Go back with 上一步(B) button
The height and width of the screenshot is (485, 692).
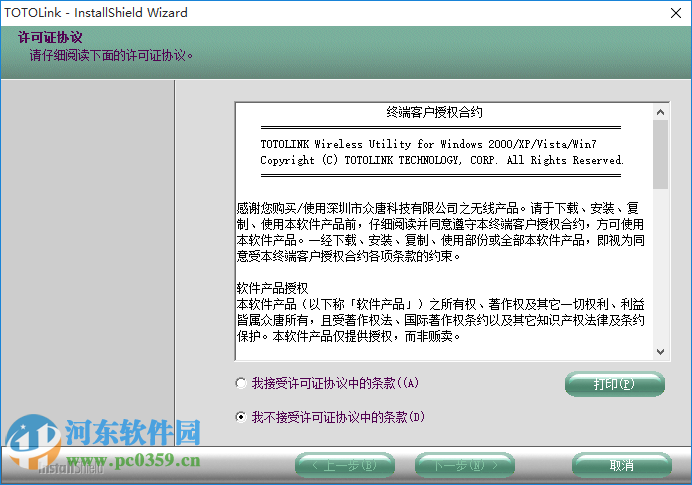pos(345,465)
